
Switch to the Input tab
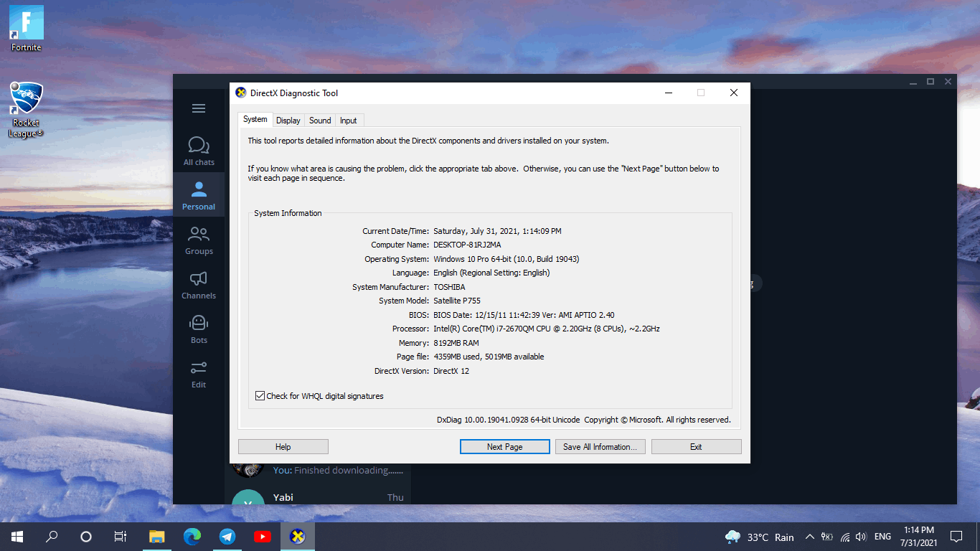tap(349, 121)
